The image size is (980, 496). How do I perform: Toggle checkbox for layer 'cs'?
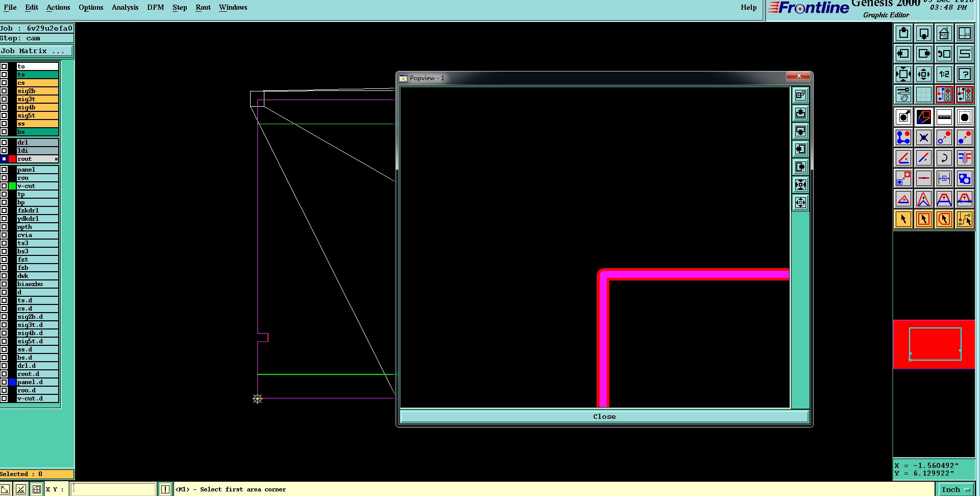click(x=4, y=83)
